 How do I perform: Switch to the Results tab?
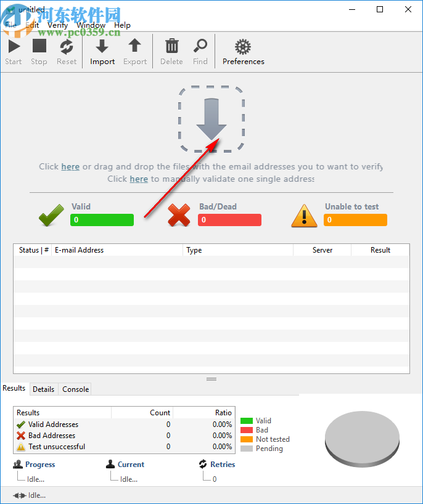coord(14,388)
